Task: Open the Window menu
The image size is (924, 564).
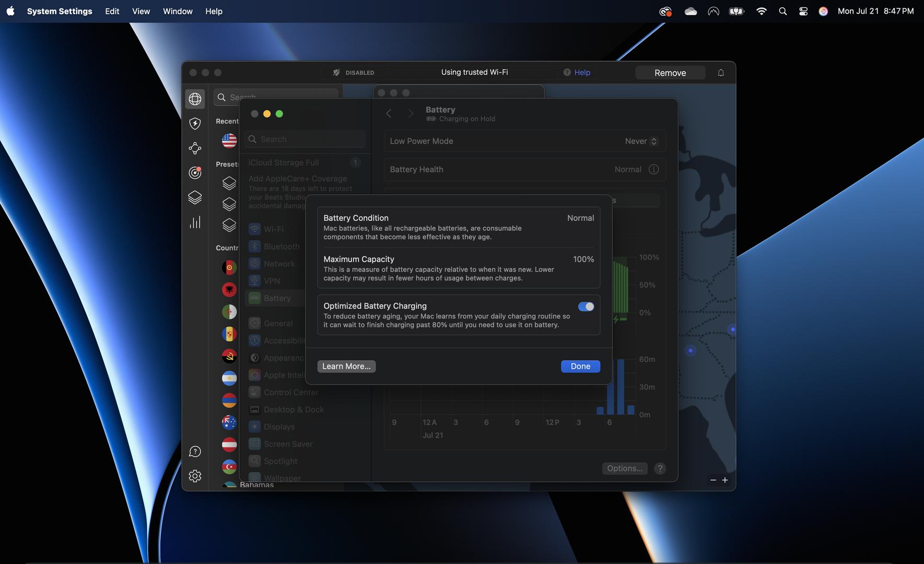Action: [x=178, y=11]
